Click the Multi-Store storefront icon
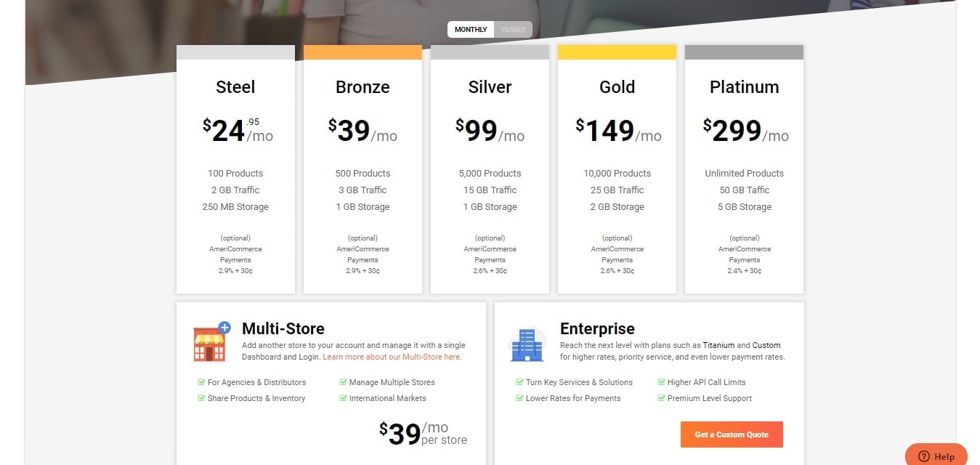The width and height of the screenshot is (980, 465). 211,342
